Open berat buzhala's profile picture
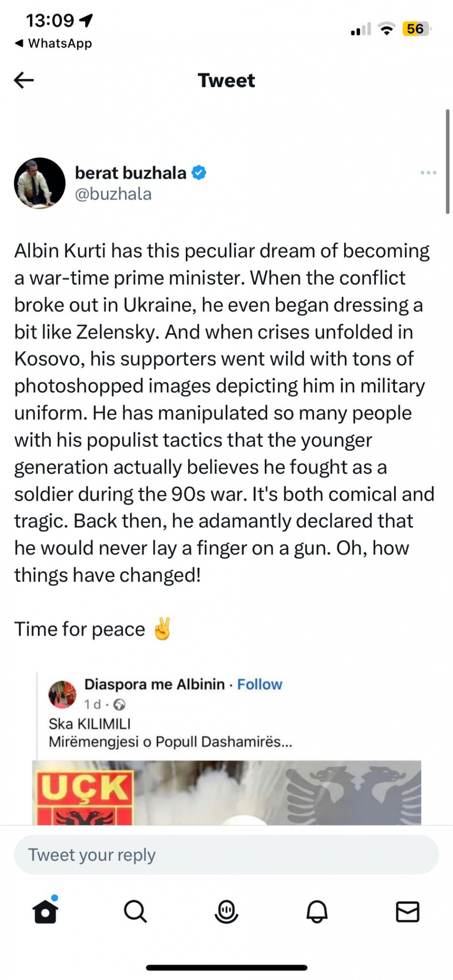The width and height of the screenshot is (453, 980). click(x=40, y=183)
